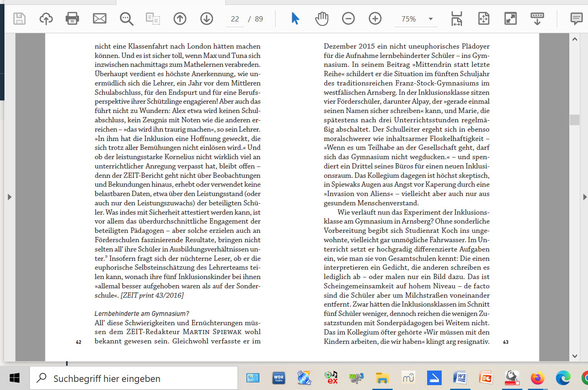The image size is (588, 390).
Task: Click the page number field showing 22
Action: (x=235, y=19)
